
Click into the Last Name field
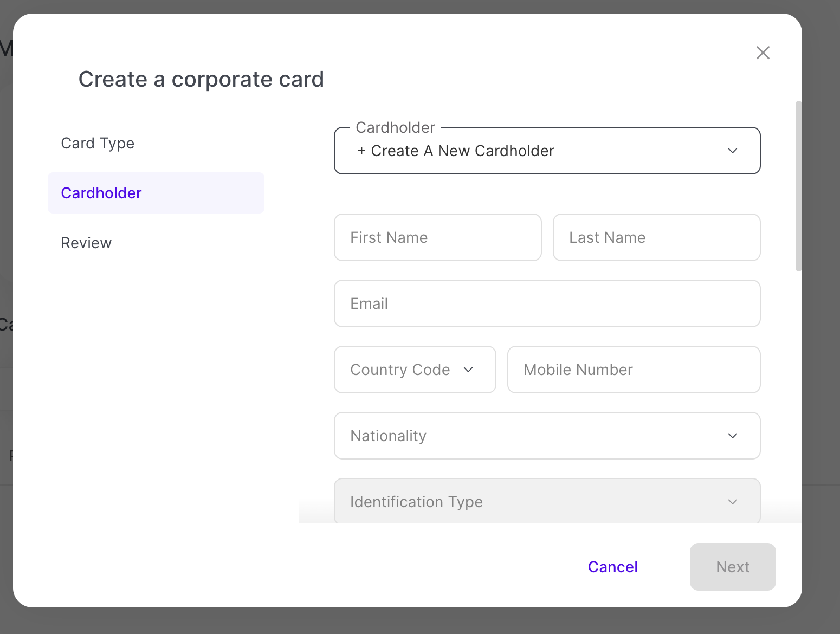coord(656,237)
